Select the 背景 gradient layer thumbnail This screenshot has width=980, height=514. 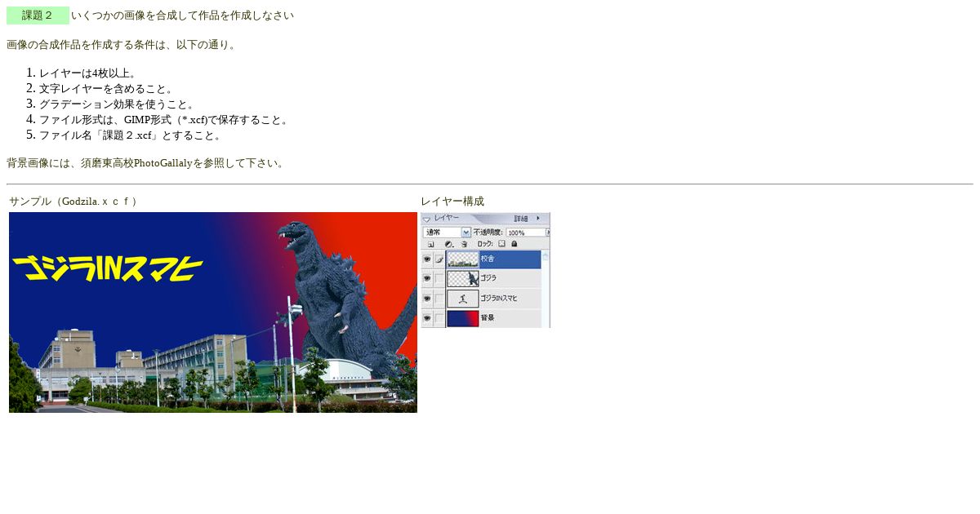click(463, 318)
